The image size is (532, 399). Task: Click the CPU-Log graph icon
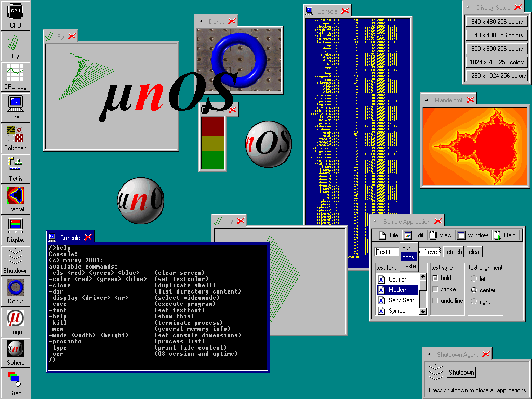coord(16,76)
